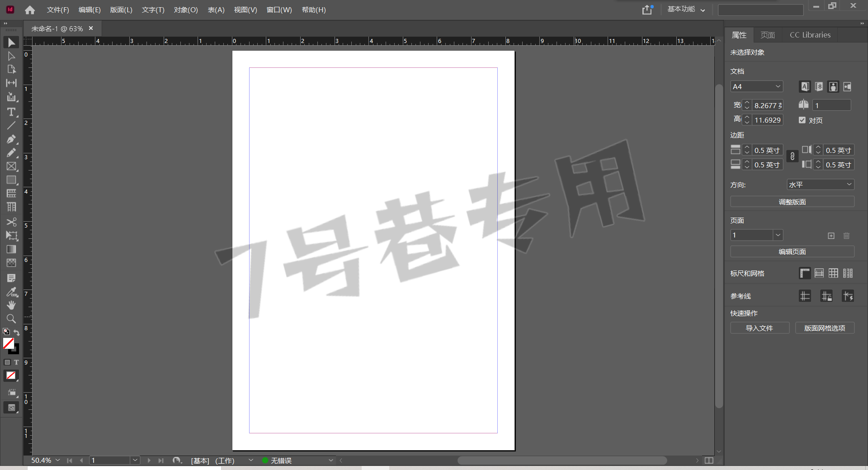Toggle smart guides button in 参考线

pos(848,296)
